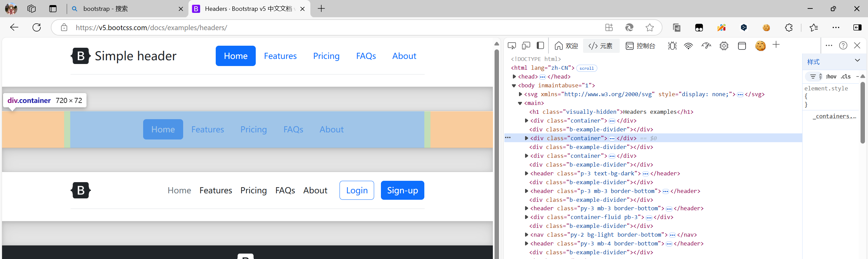This screenshot has width=868, height=259.
Task: Switch to the 控制台 console tab
Action: pyautogui.click(x=640, y=46)
